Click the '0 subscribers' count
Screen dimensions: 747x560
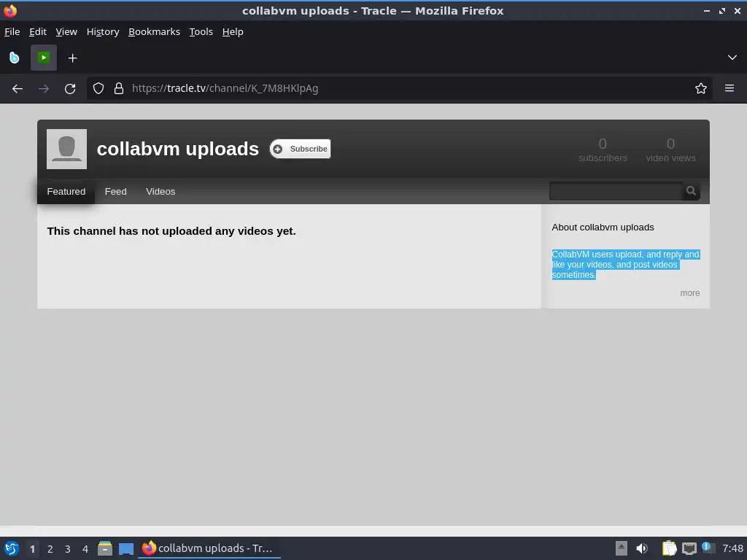603,150
